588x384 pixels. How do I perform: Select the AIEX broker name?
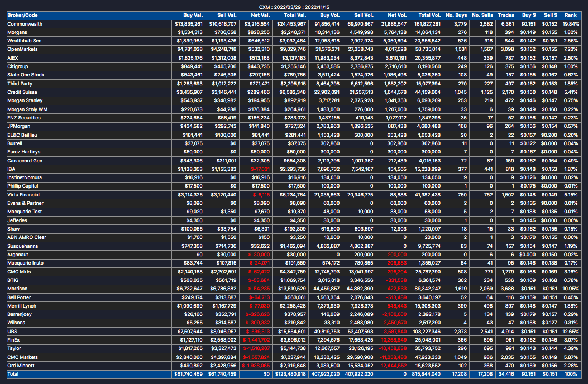[13, 57]
